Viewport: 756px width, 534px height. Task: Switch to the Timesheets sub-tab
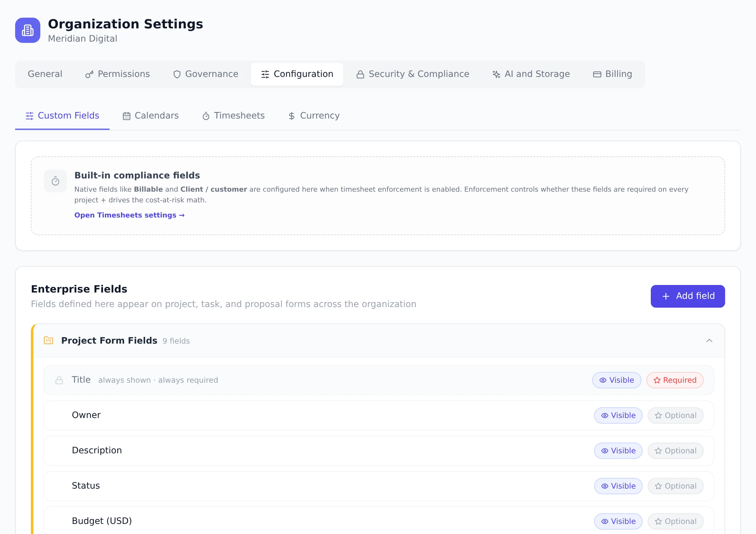(233, 116)
